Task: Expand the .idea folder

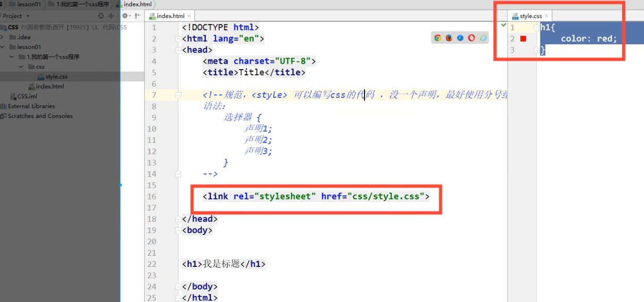Action: [x=3, y=37]
